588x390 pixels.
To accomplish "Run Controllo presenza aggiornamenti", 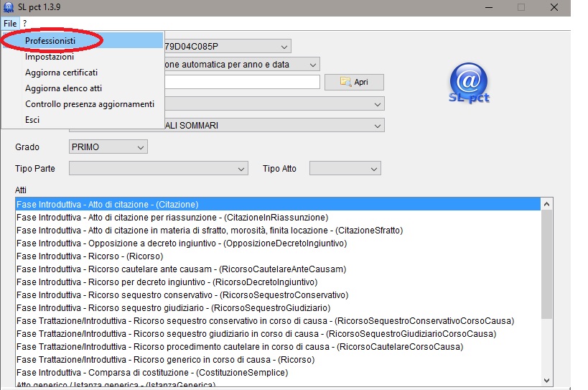I will (x=89, y=104).
